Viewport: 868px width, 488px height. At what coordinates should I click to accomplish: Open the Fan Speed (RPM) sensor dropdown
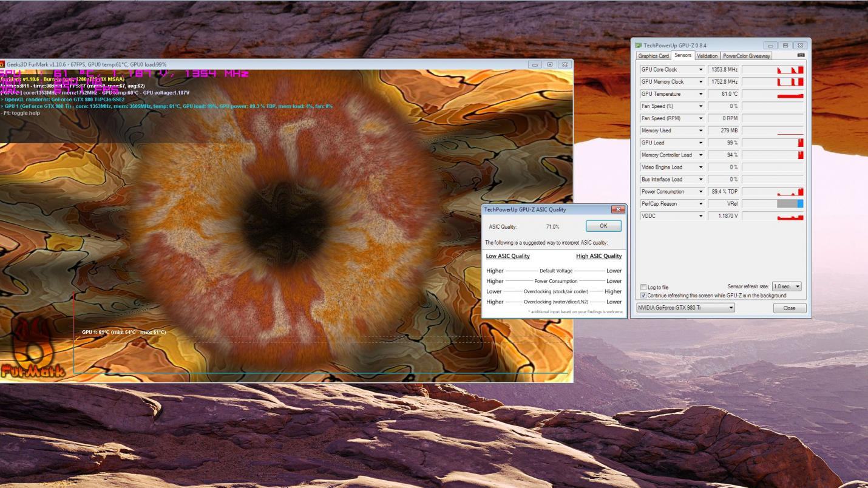[x=701, y=118]
